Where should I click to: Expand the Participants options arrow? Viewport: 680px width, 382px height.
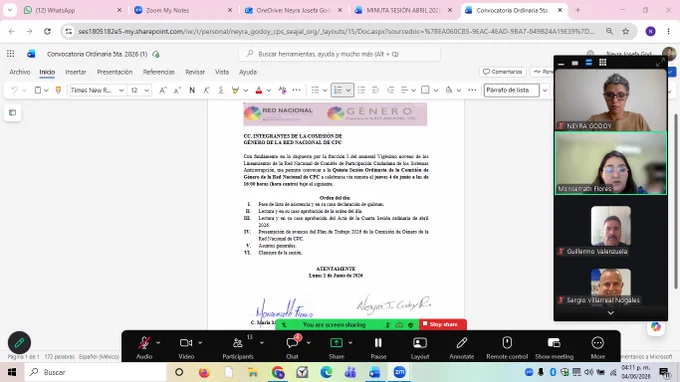click(262, 343)
